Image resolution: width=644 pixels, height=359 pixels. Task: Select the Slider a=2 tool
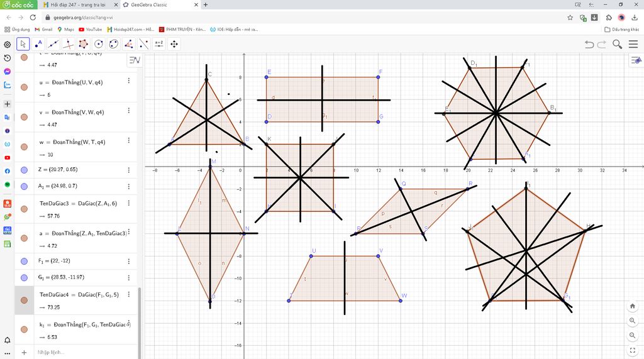coord(159,44)
